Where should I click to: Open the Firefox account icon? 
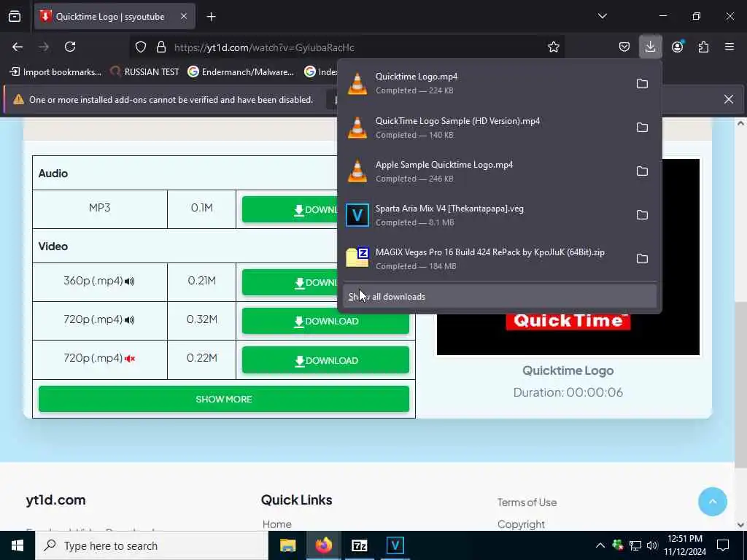[677, 47]
